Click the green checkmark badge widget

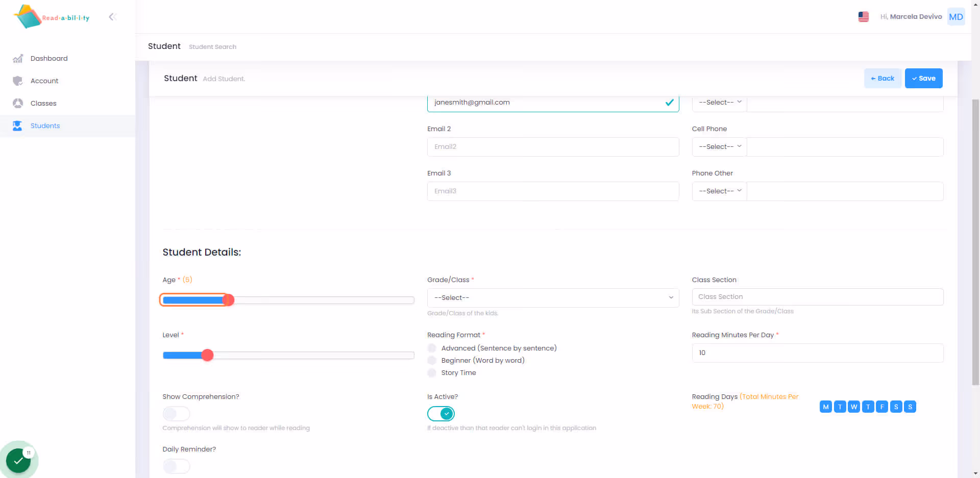click(18, 460)
